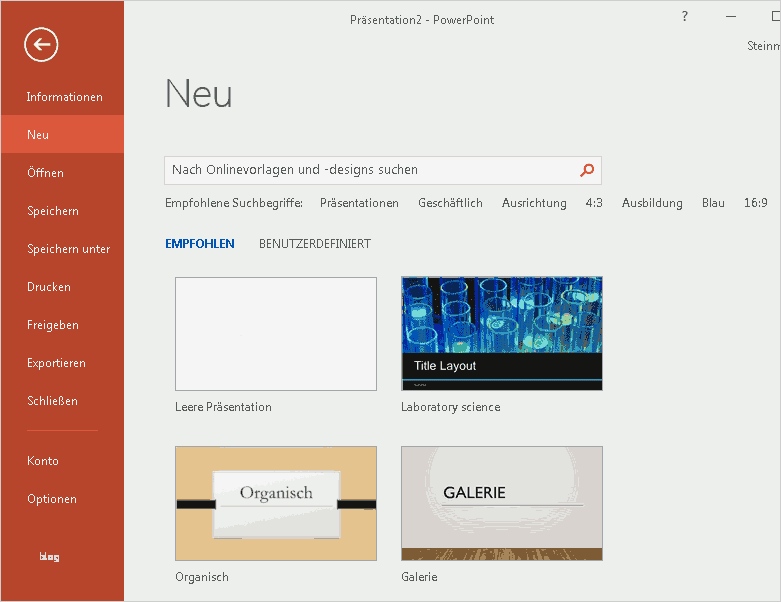Switch to the EMPFOHLEN tab

pyautogui.click(x=200, y=243)
